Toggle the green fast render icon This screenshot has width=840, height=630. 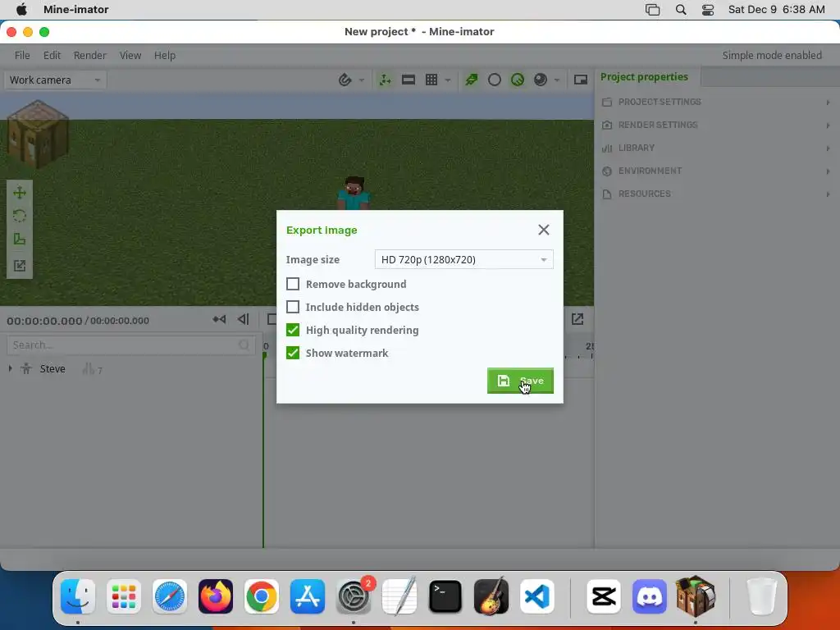472,80
